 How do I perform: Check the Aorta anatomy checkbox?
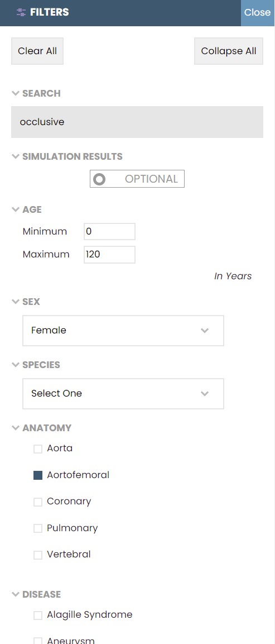point(38,449)
